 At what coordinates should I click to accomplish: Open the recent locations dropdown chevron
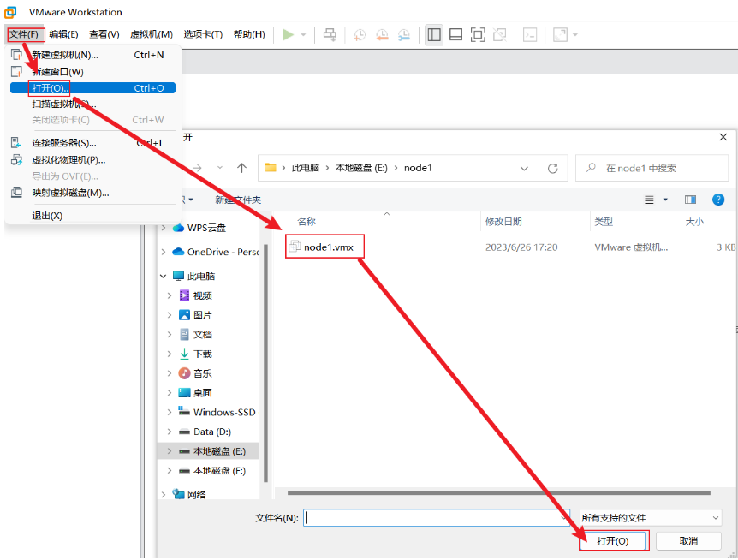[x=220, y=168]
